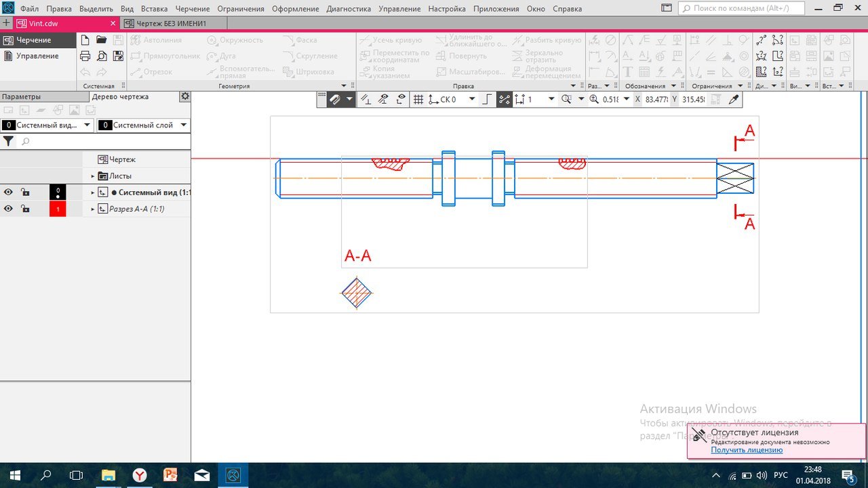Click the red color swatch of Разрез А-А
Screen dimensions: 868x488
[58, 209]
